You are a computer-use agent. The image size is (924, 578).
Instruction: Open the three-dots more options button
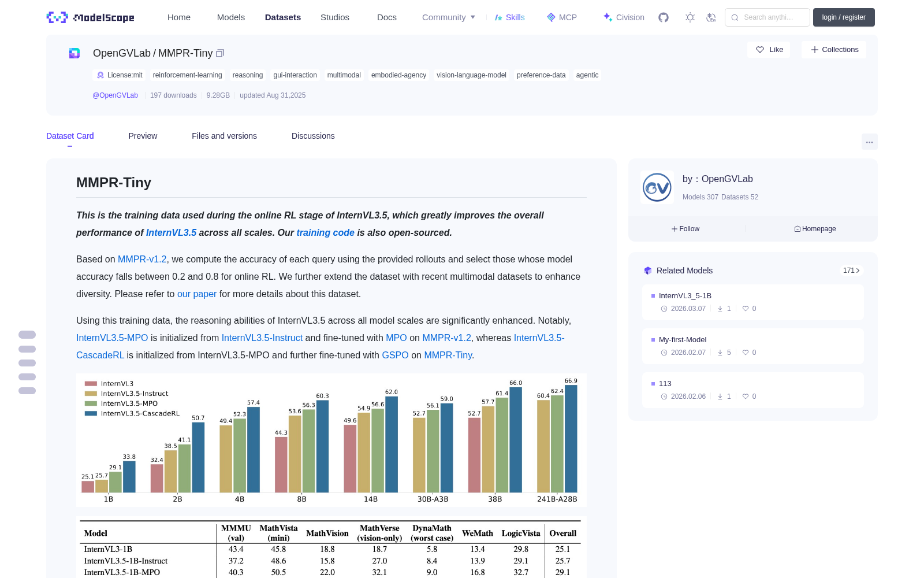[x=870, y=142]
